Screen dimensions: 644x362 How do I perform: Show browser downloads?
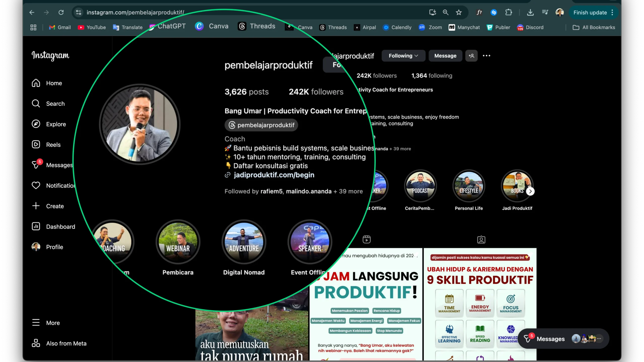[530, 12]
